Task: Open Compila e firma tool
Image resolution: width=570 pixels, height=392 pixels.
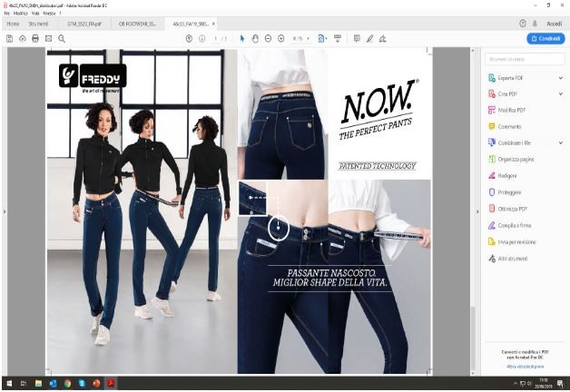Action: click(x=514, y=226)
